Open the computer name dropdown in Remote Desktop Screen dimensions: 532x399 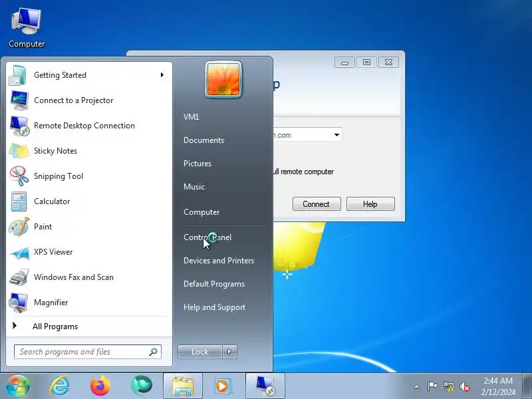click(336, 135)
